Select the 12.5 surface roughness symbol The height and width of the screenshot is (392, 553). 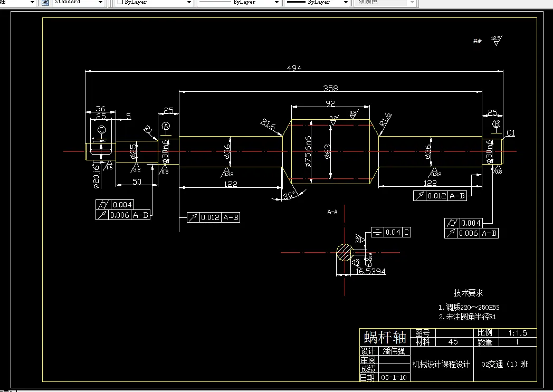[x=496, y=41]
